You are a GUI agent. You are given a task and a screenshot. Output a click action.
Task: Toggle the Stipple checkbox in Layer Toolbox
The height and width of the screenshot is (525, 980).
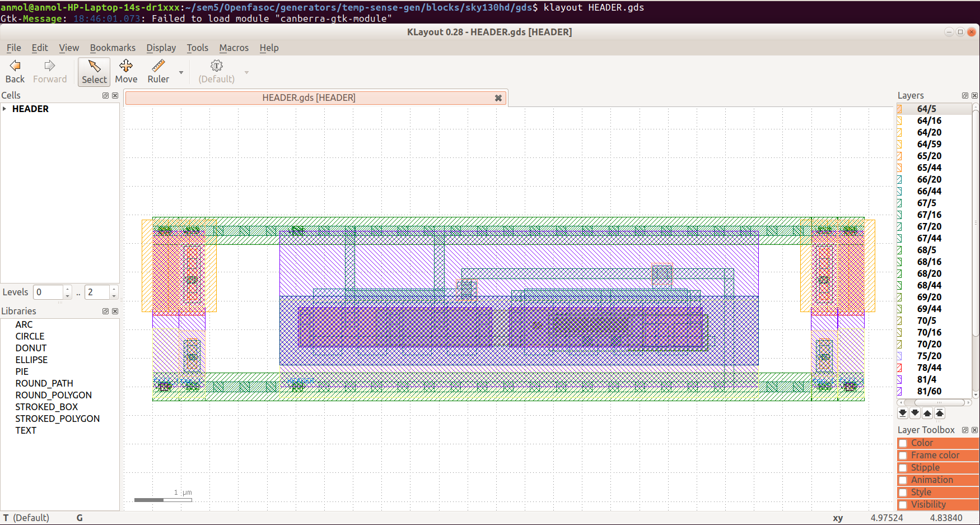coord(903,467)
